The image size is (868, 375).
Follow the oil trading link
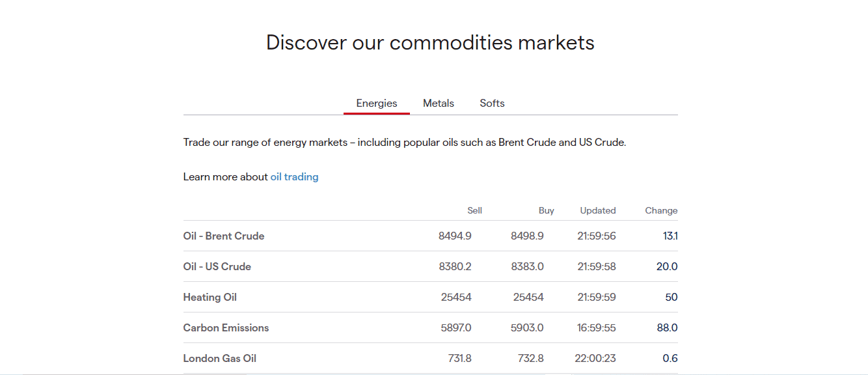(x=294, y=176)
